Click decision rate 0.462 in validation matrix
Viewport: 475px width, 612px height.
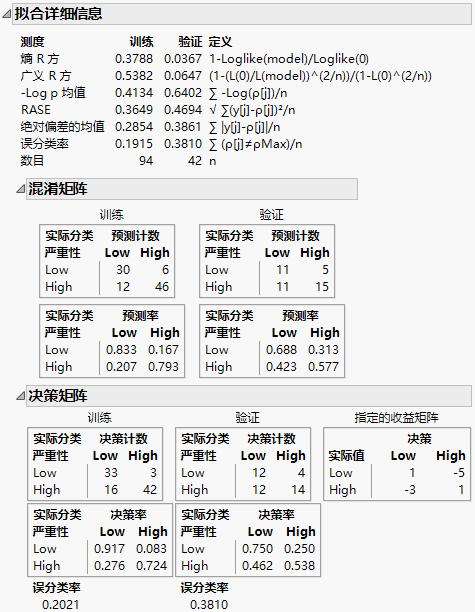point(257,566)
